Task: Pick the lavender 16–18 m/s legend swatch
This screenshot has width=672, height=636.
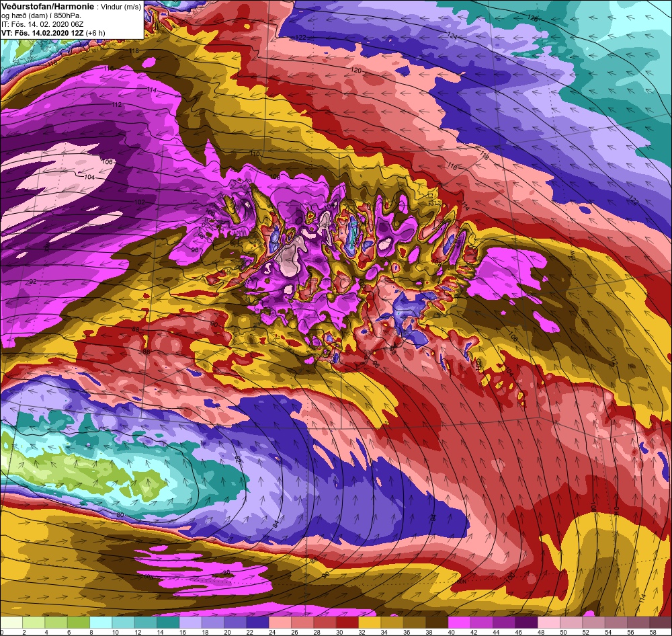Action: 190,622
